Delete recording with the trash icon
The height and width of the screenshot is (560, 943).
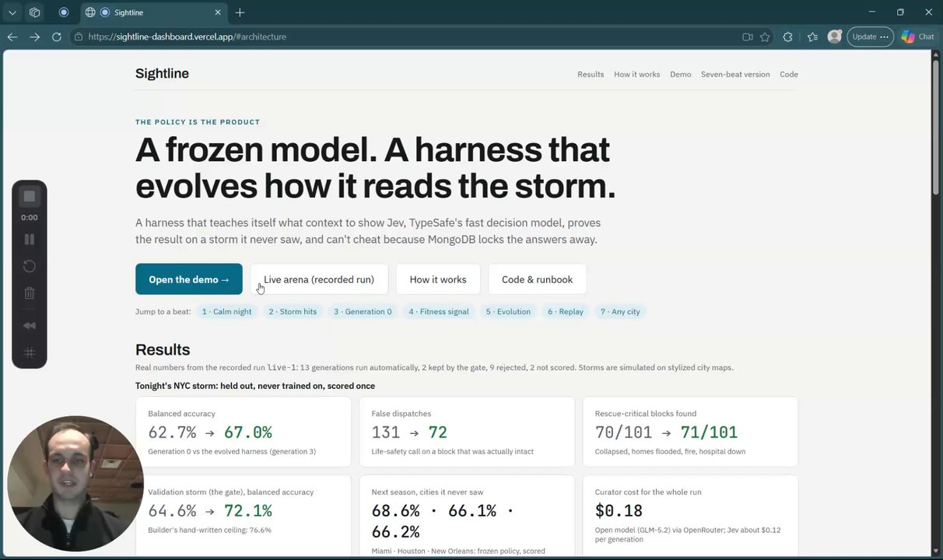click(x=29, y=294)
